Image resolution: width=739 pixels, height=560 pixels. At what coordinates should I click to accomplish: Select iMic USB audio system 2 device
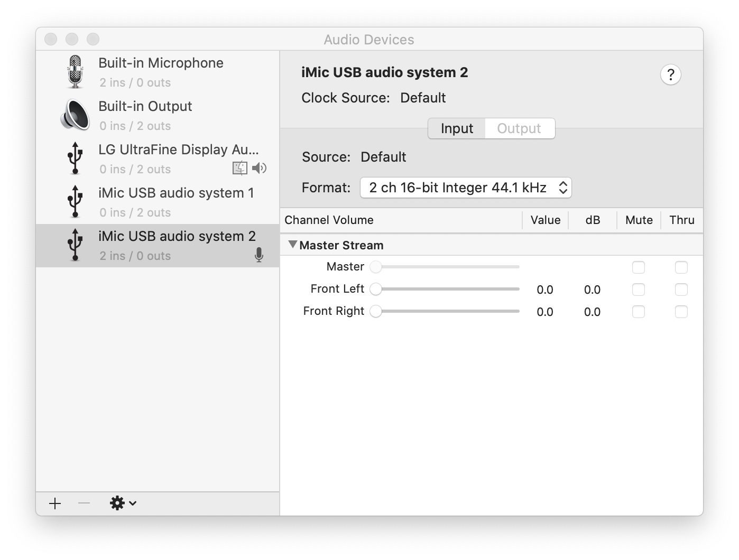tap(158, 246)
